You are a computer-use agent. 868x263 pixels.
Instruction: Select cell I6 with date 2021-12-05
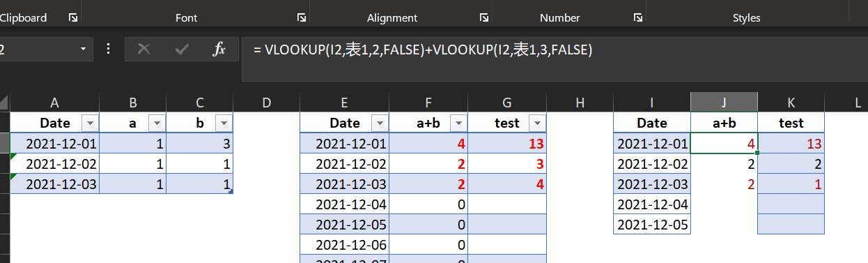coord(652,225)
